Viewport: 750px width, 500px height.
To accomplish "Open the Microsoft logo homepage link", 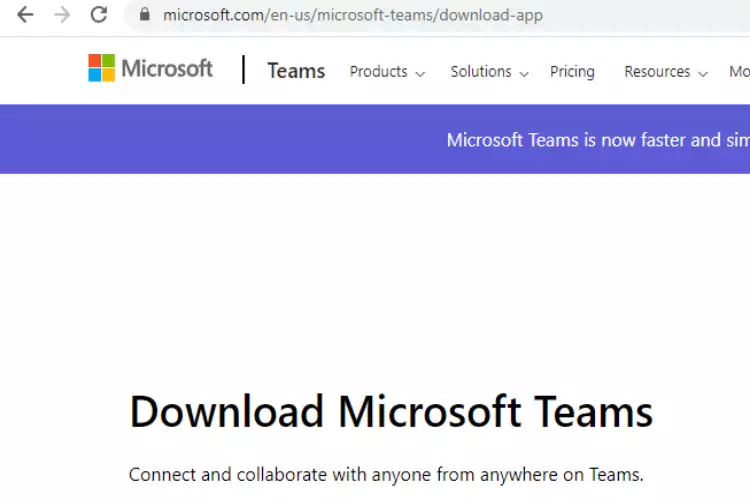I will click(150, 68).
